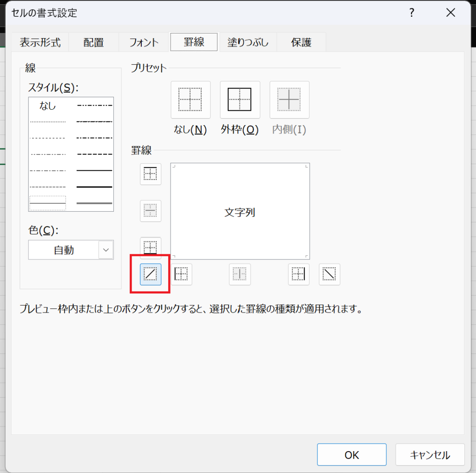The height and width of the screenshot is (473, 476).
Task: Select the なし (none) border preset
Action: pyautogui.click(x=191, y=100)
